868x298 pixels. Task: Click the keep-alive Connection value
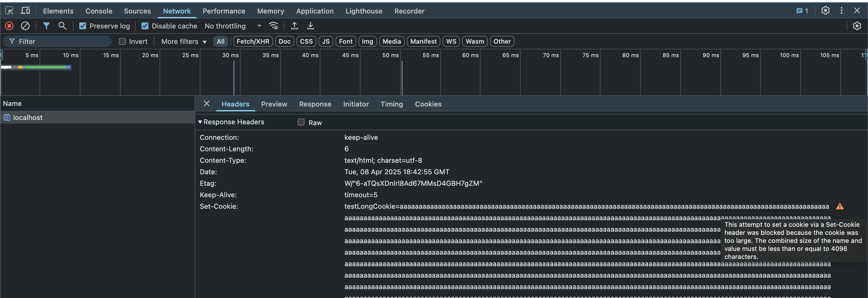point(361,138)
